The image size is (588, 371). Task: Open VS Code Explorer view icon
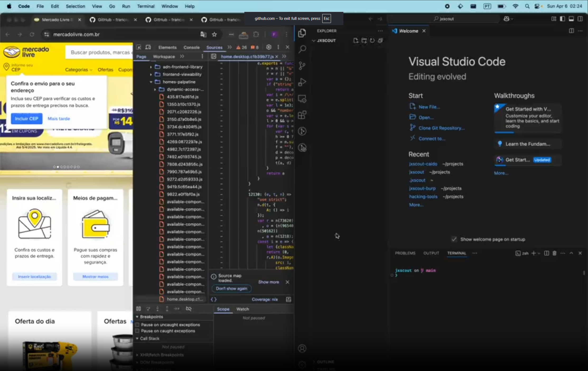coord(302,33)
